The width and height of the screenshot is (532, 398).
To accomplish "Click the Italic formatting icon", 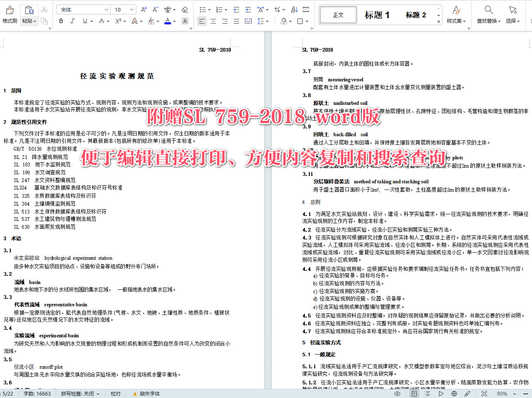I will (x=72, y=21).
